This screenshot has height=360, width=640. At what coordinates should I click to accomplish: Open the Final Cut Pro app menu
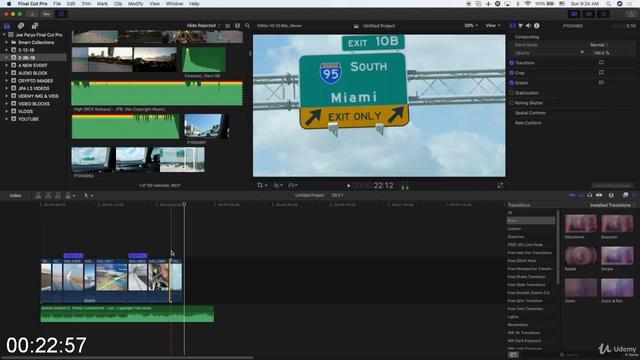coord(33,4)
